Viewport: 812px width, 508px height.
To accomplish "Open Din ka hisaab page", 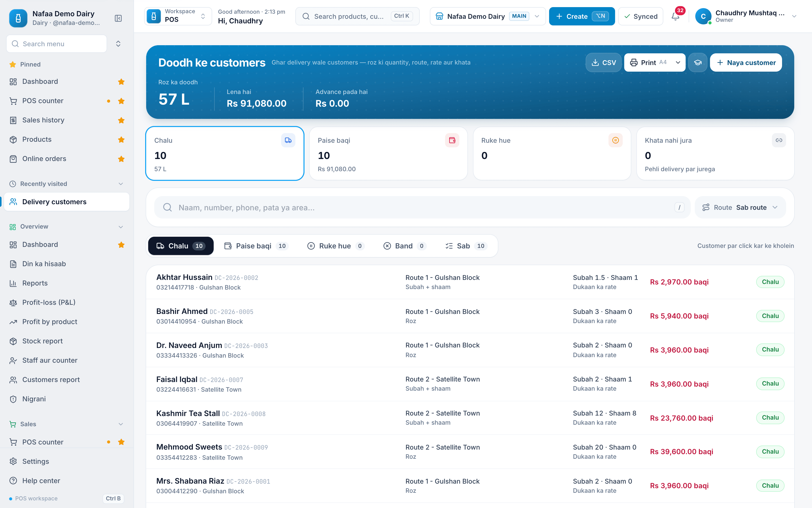I will click(66, 264).
